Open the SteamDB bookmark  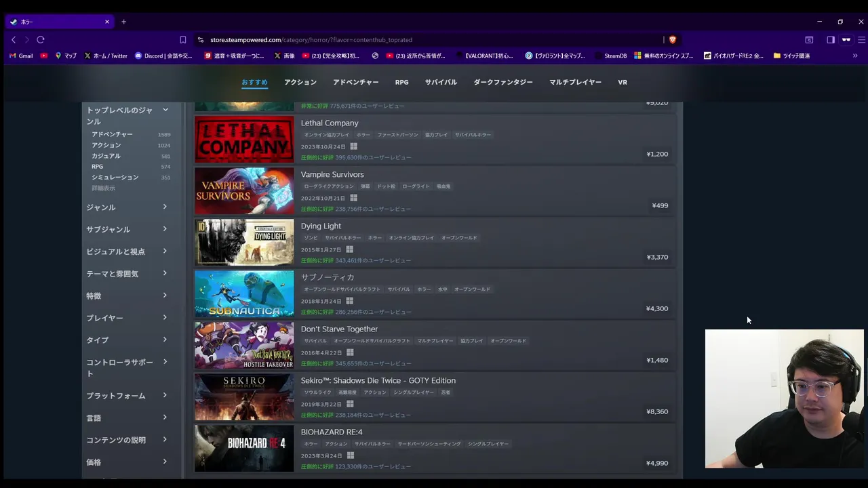611,56
